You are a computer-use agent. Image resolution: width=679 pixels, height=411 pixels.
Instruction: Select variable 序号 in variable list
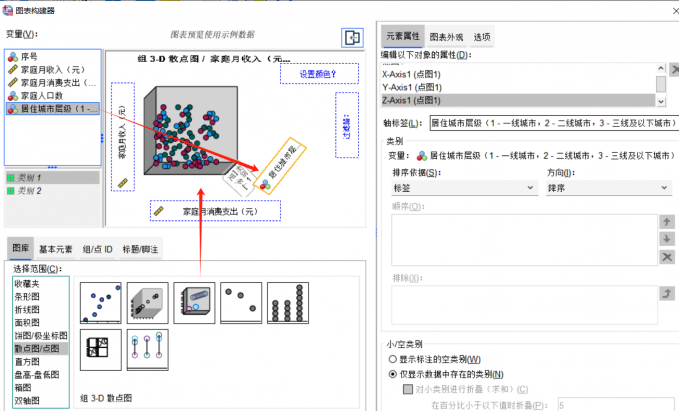click(x=53, y=57)
